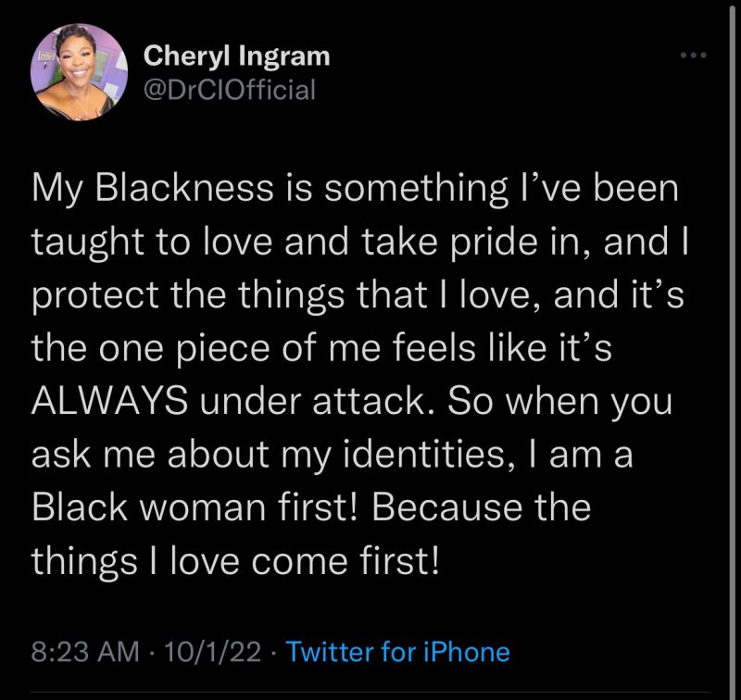Open the Twitter for iPhone source link
This screenshot has width=741, height=700.
point(398,651)
